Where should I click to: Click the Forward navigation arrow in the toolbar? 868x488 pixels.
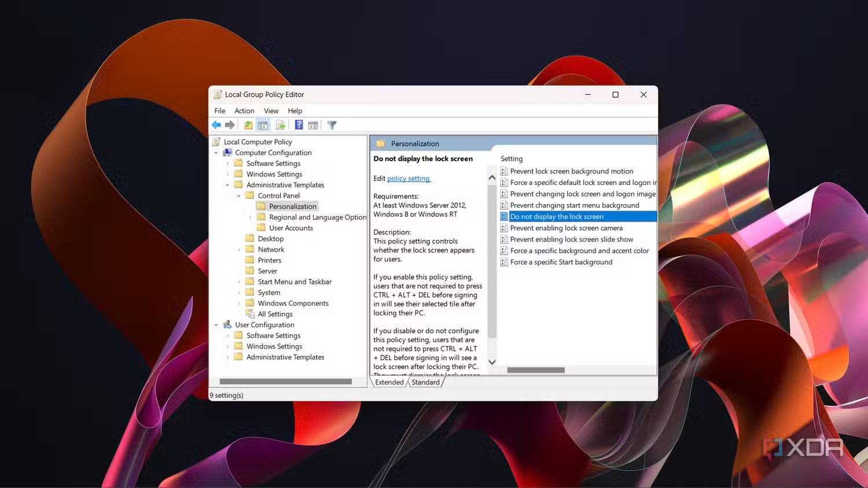coord(230,124)
